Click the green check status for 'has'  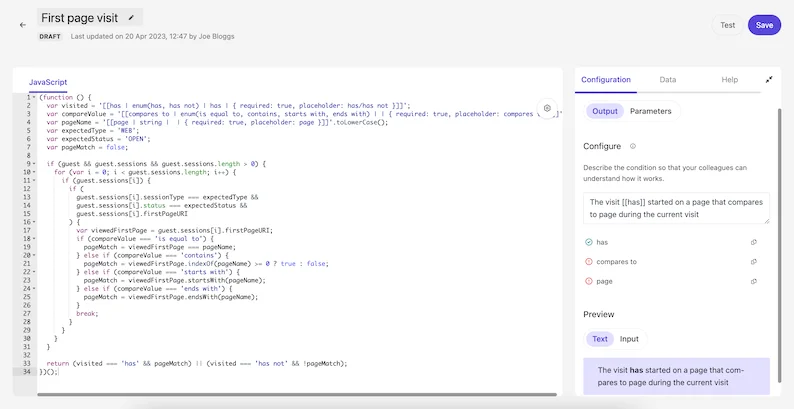(x=588, y=242)
